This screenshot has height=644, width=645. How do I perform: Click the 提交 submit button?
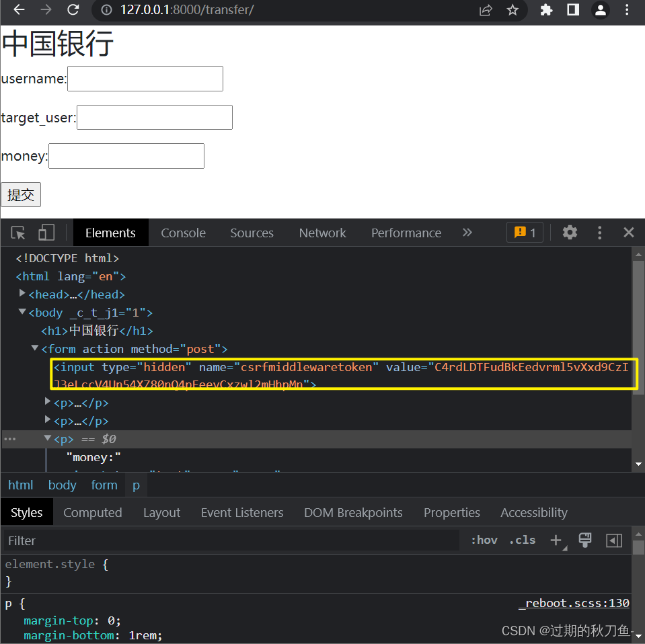tap(21, 194)
